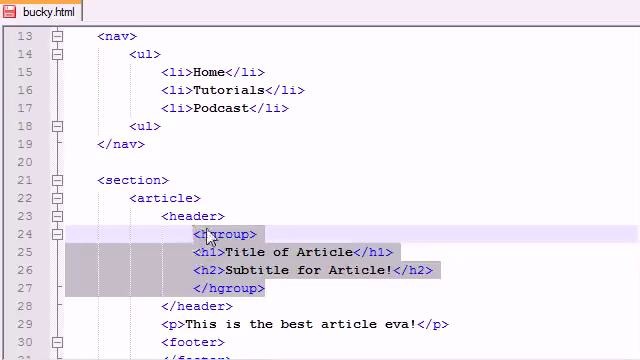This screenshot has width=640, height=360.
Task: Click the empty line 20 in the editor
Action: click(351, 162)
